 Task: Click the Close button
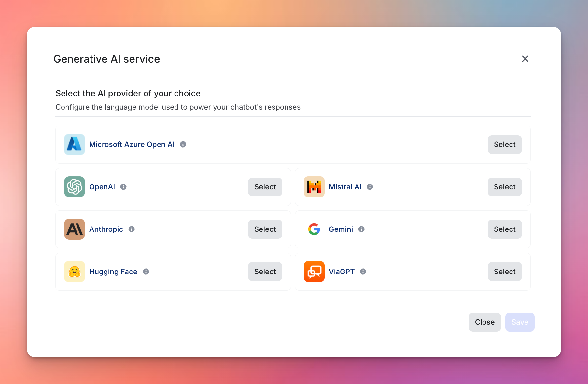[x=485, y=322]
